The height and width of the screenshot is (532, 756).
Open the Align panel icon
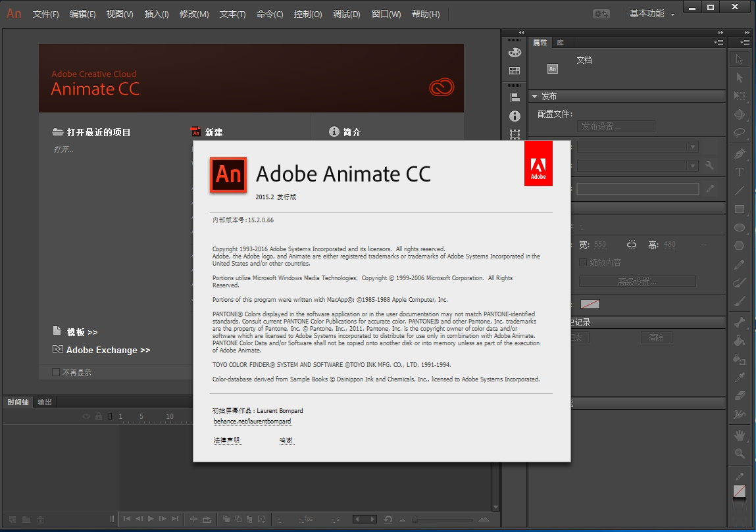[x=515, y=97]
